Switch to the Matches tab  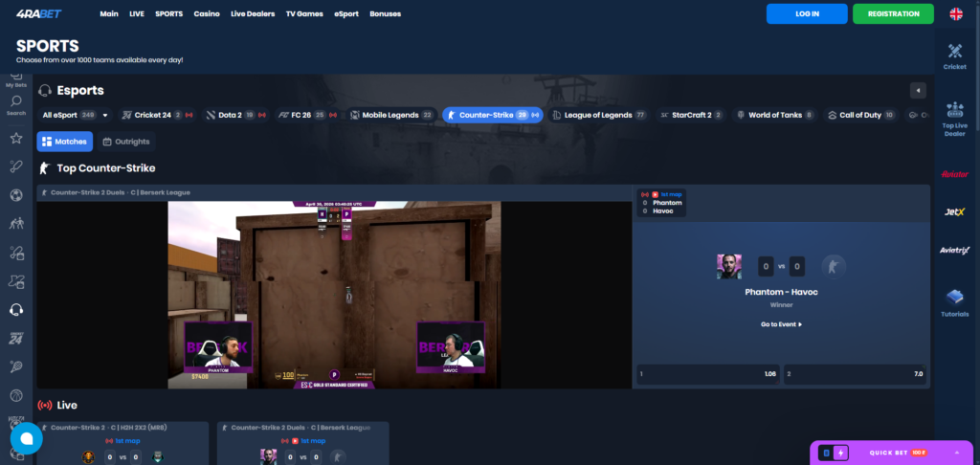64,142
